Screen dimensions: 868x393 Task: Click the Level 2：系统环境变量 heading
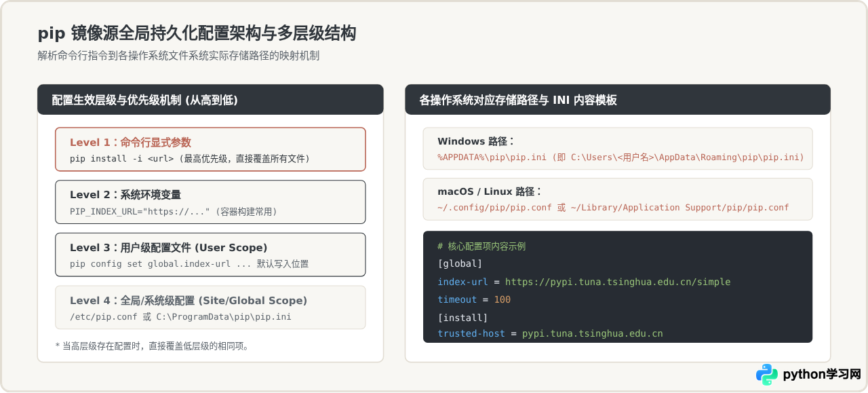(125, 195)
